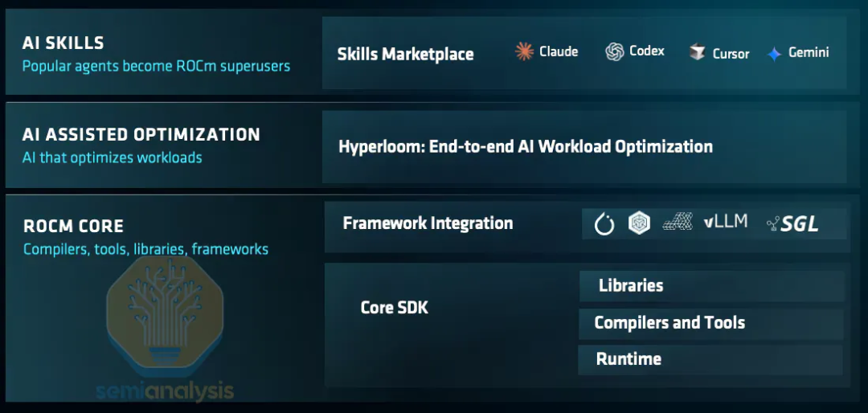The width and height of the screenshot is (868, 413).
Task: Click the AI ASSISTED OPTIMIZATION heading
Action: 141,134
